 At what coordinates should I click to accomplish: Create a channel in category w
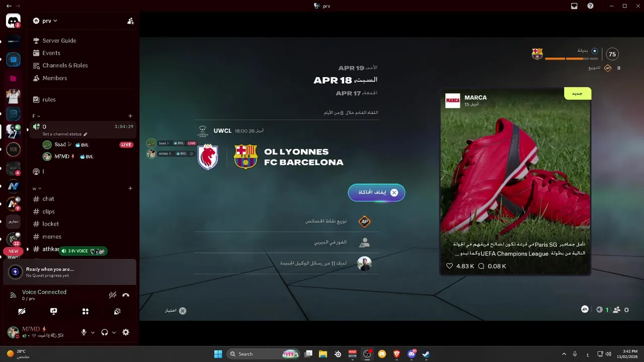130,189
